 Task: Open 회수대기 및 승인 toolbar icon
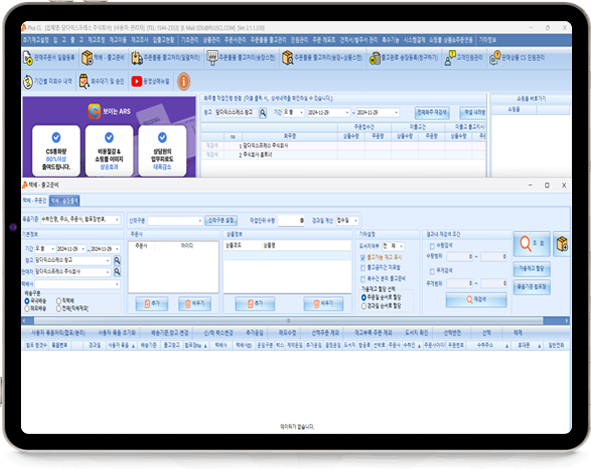(101, 81)
